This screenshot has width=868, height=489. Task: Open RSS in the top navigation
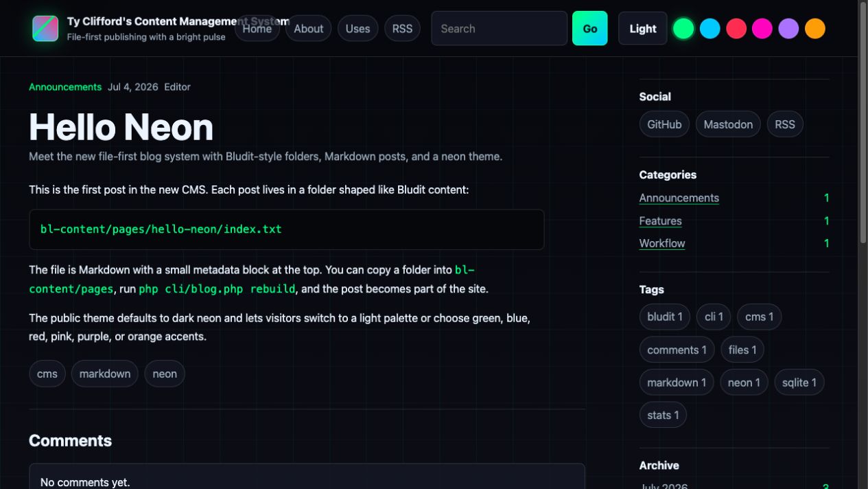pos(402,29)
